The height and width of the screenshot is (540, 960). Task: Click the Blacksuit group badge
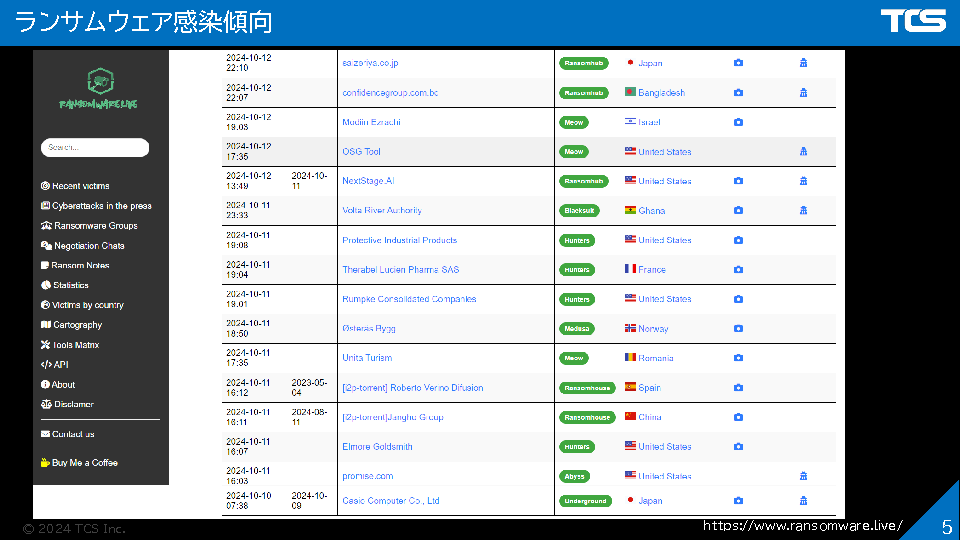pos(578,211)
